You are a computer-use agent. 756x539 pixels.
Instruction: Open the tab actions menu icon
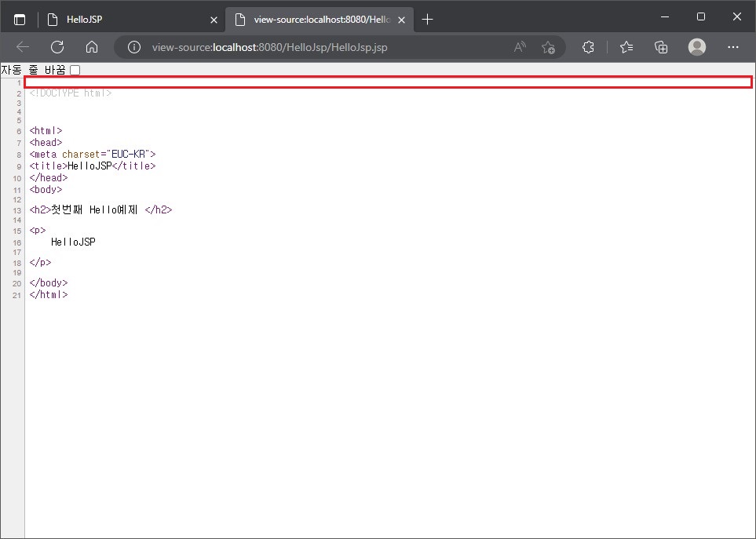[x=20, y=20]
